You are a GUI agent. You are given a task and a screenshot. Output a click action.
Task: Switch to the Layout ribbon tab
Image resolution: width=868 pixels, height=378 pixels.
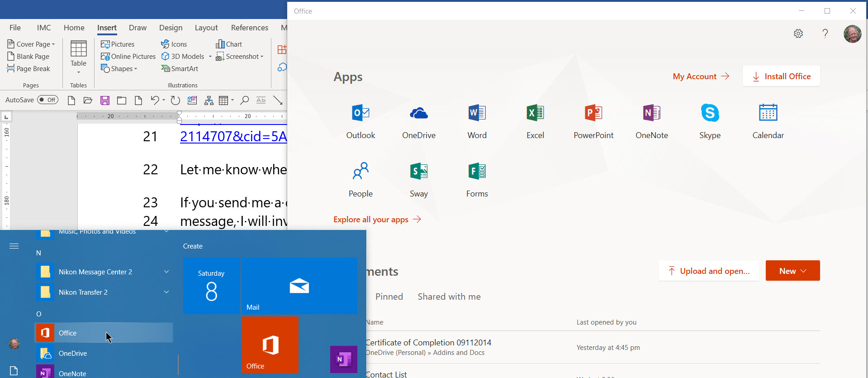(x=206, y=28)
